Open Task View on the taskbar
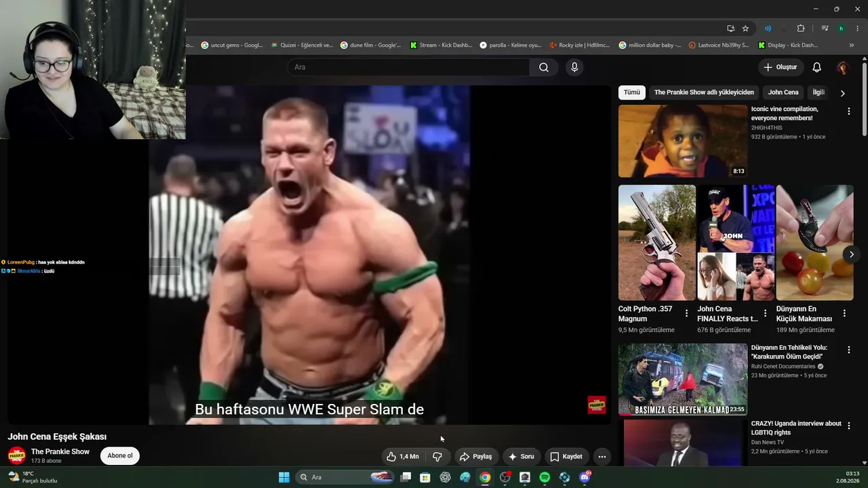 [x=406, y=477]
